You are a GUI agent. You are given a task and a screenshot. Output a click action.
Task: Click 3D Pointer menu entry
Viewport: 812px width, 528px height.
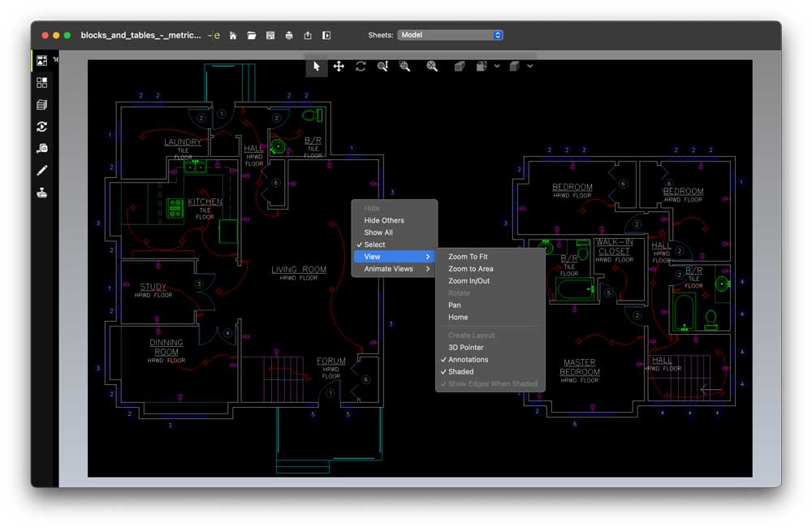click(465, 348)
